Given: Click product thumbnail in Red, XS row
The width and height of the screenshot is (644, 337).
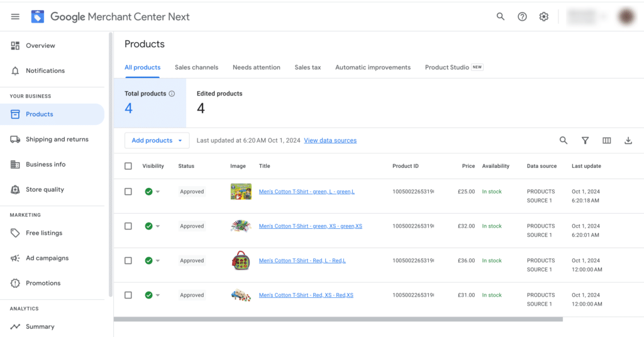Looking at the screenshot, I should pos(241,295).
